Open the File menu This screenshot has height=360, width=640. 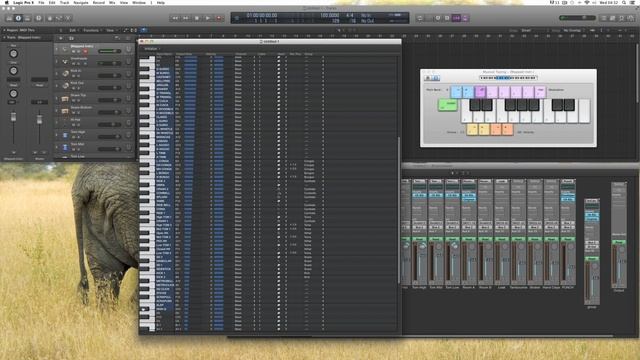pos(41,2)
